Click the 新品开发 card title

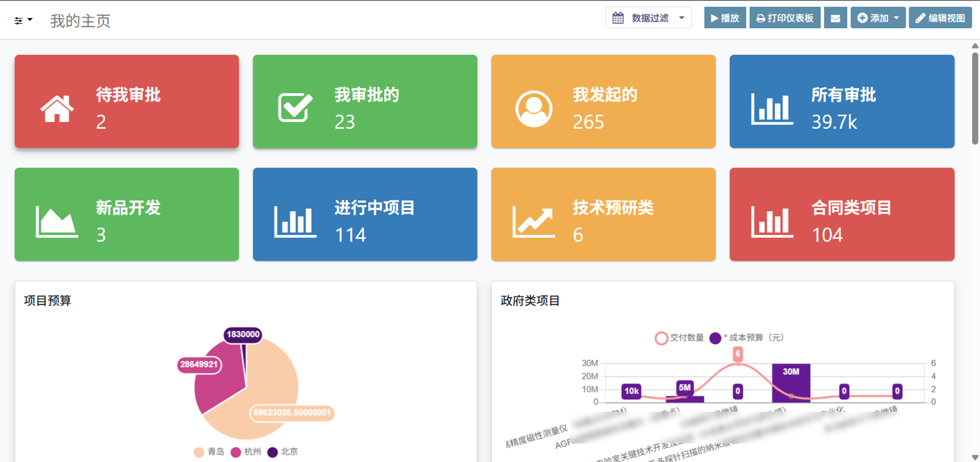128,207
